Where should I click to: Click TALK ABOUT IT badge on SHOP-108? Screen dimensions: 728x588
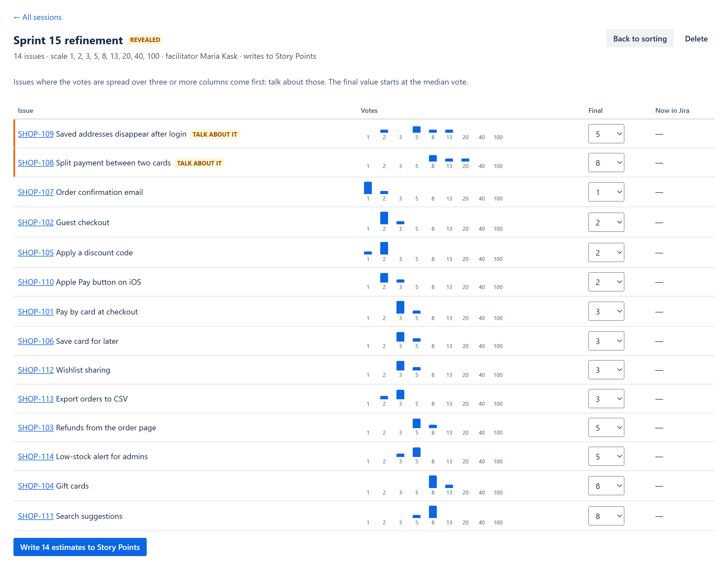pos(199,163)
